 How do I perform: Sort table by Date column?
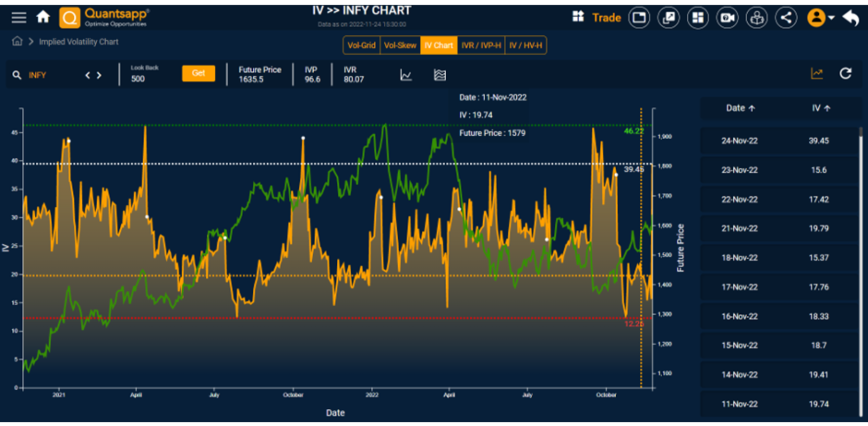[740, 108]
